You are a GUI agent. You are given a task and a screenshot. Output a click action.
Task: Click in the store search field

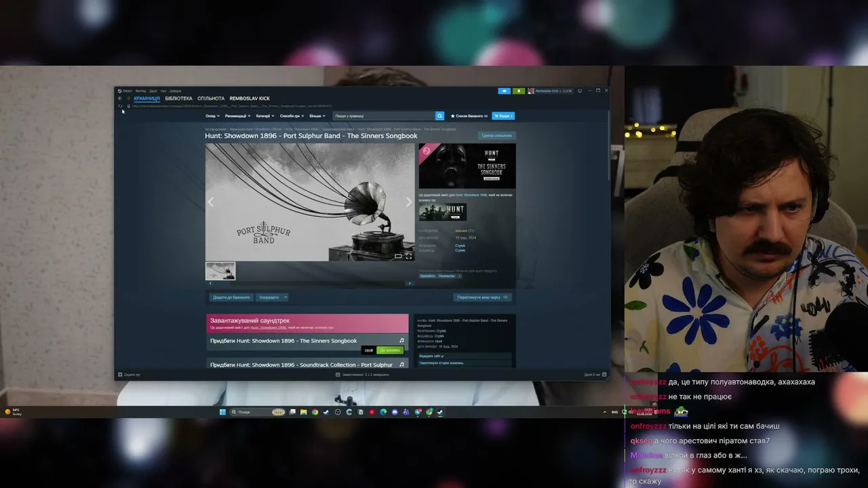pos(384,116)
